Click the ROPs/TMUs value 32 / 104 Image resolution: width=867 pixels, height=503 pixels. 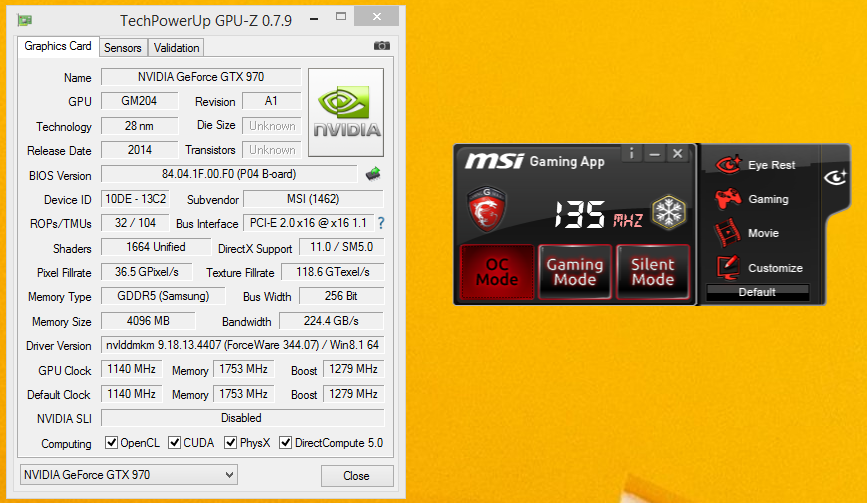[135, 223]
